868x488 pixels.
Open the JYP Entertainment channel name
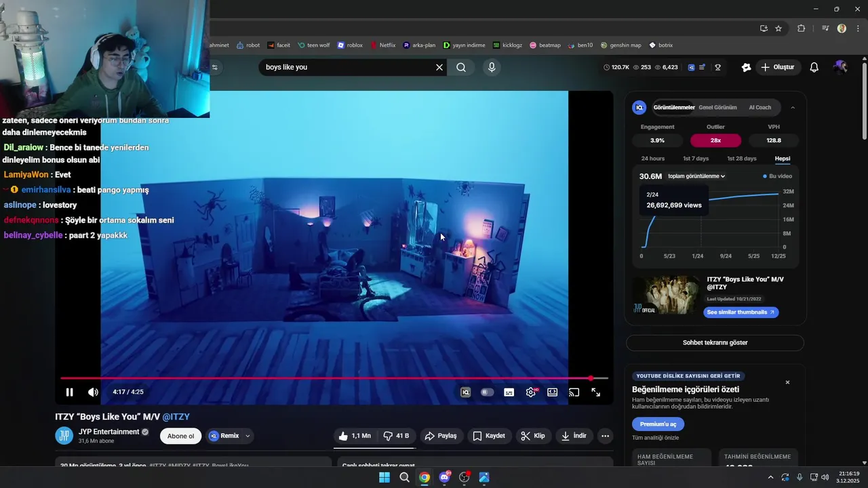[108, 432]
